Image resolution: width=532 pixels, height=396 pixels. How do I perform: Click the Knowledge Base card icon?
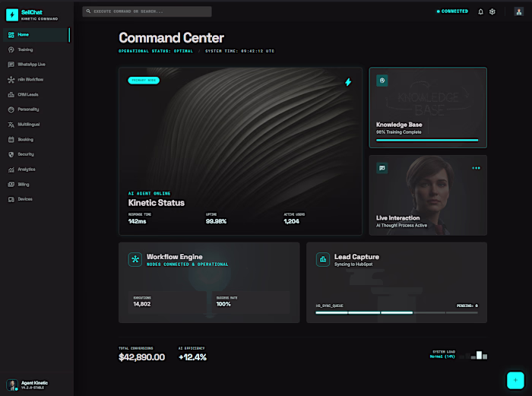pos(382,81)
